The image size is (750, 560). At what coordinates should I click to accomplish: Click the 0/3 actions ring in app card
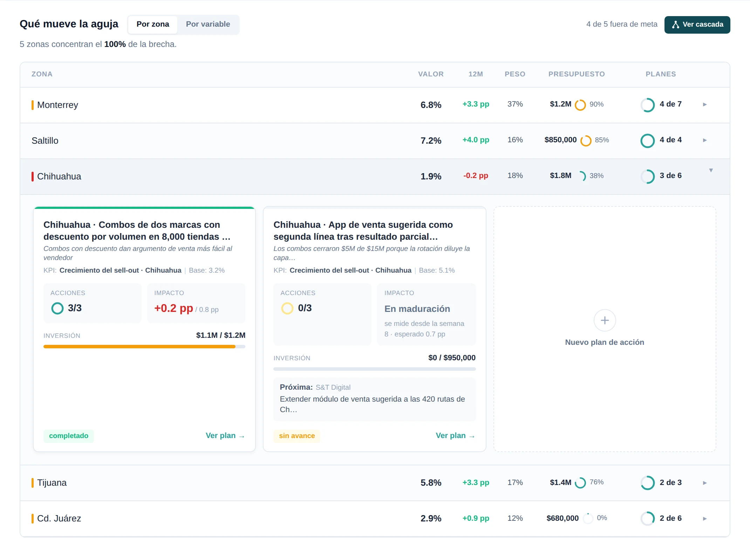click(x=287, y=308)
